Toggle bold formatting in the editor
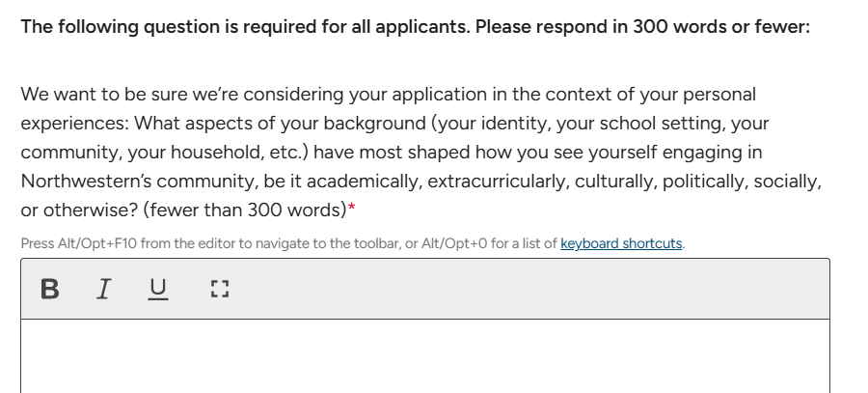This screenshot has height=393, width=868. [x=50, y=289]
